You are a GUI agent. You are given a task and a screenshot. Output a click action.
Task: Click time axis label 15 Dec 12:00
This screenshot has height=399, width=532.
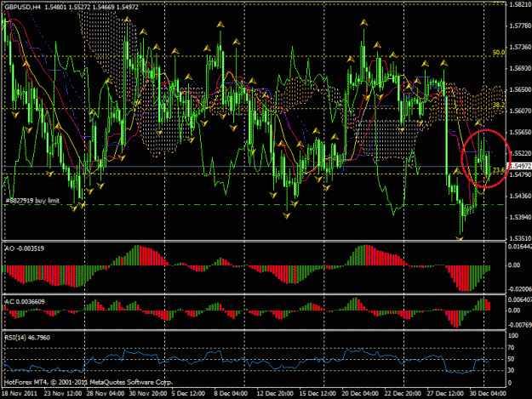(317, 394)
